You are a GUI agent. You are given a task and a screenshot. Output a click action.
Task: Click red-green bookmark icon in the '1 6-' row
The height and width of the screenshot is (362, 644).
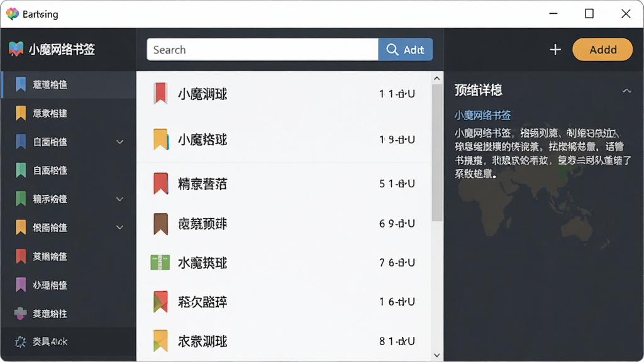(160, 302)
